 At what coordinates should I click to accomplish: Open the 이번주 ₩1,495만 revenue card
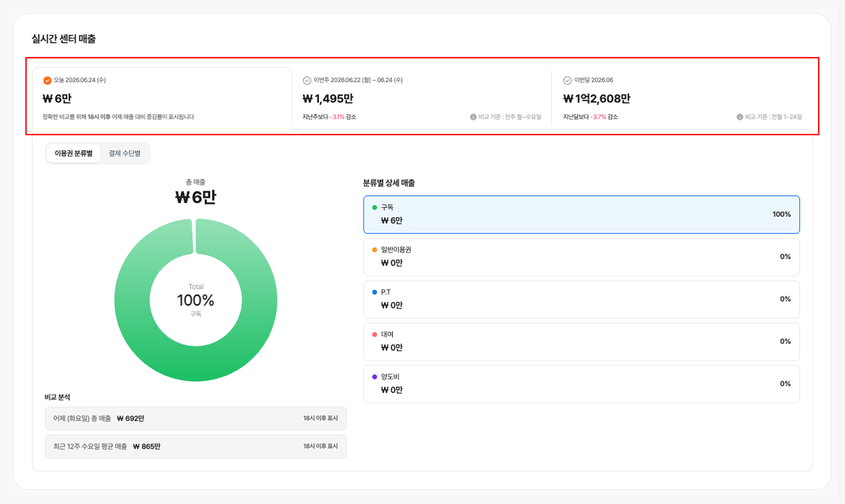pos(421,99)
